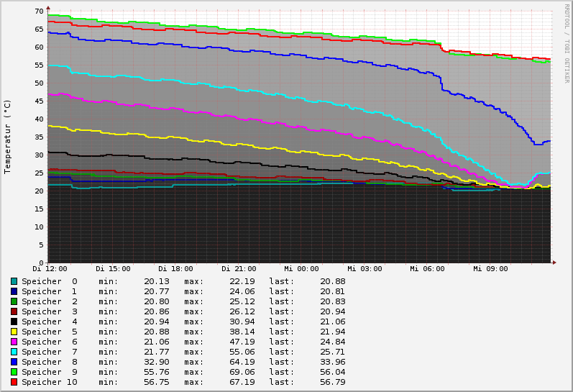Screen dimensions: 573x392
Task: Select the black Speicher 4 legend swatch
Action: coord(14,322)
